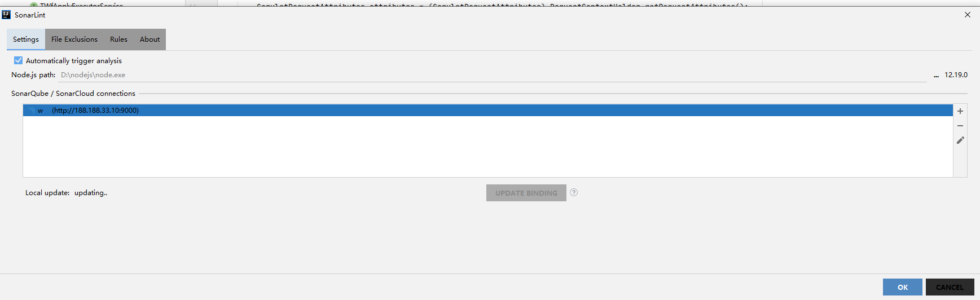Viewport: 980px width, 300px height.
Task: Switch to the Rules tab
Action: pos(118,39)
